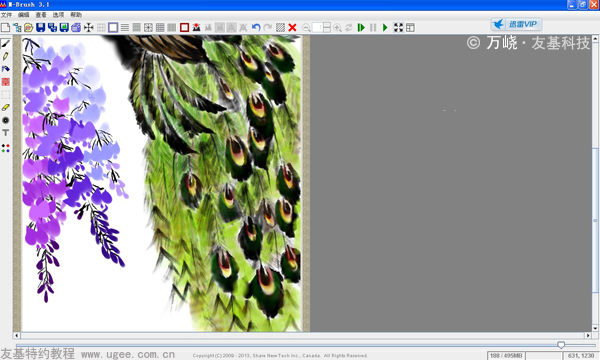
Task: Save painting with the floppy disk icon
Action: pyautogui.click(x=41, y=28)
